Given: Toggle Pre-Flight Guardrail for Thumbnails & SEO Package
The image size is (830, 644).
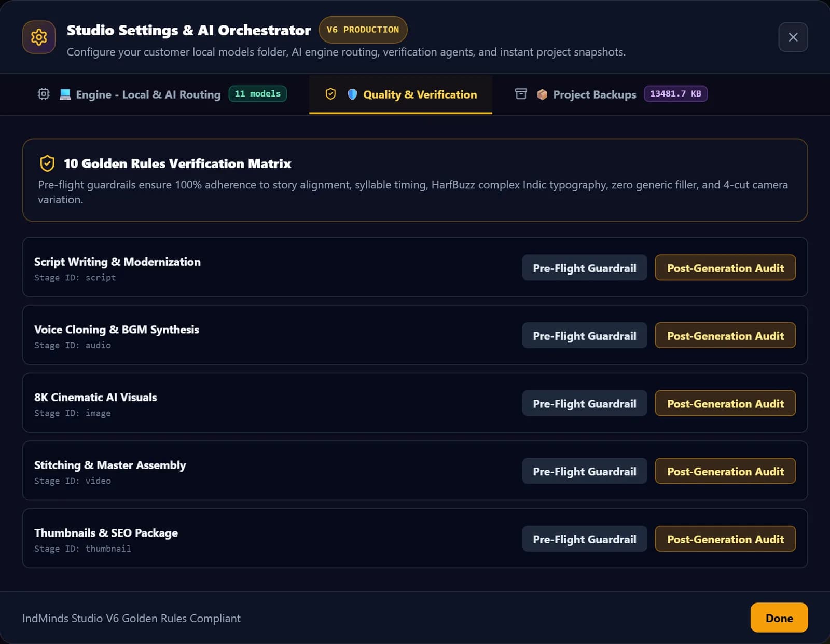Looking at the screenshot, I should point(585,539).
